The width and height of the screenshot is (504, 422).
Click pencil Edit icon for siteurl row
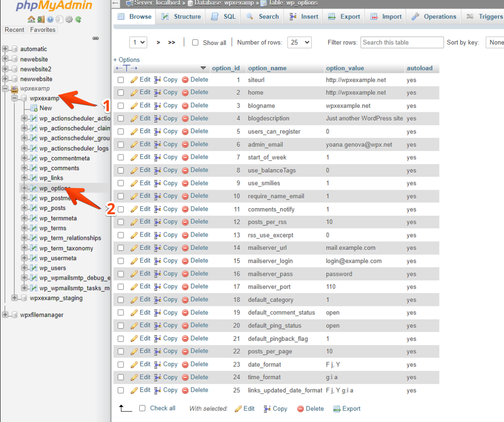click(135, 80)
